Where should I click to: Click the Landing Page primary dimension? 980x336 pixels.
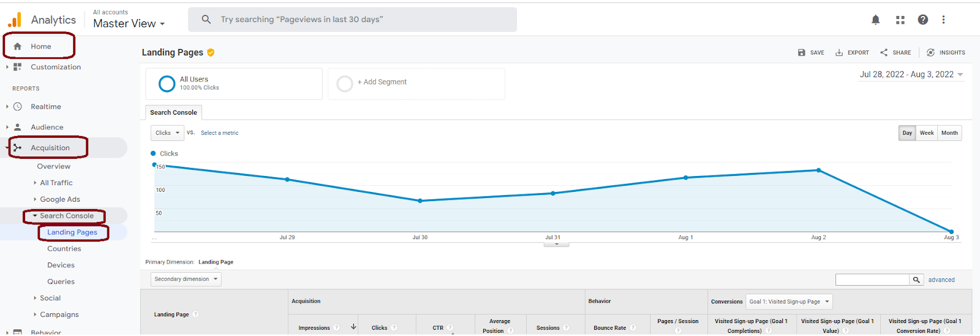(216, 262)
